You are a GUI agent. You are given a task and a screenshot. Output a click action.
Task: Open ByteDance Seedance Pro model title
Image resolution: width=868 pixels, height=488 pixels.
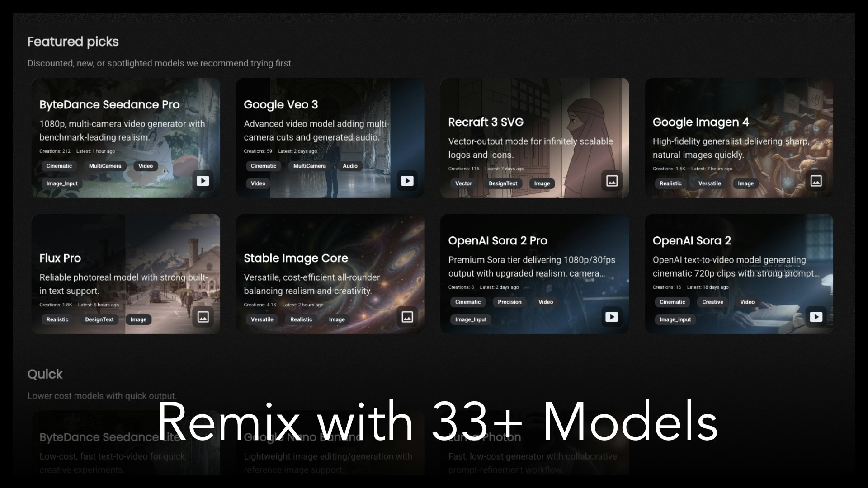(x=109, y=104)
